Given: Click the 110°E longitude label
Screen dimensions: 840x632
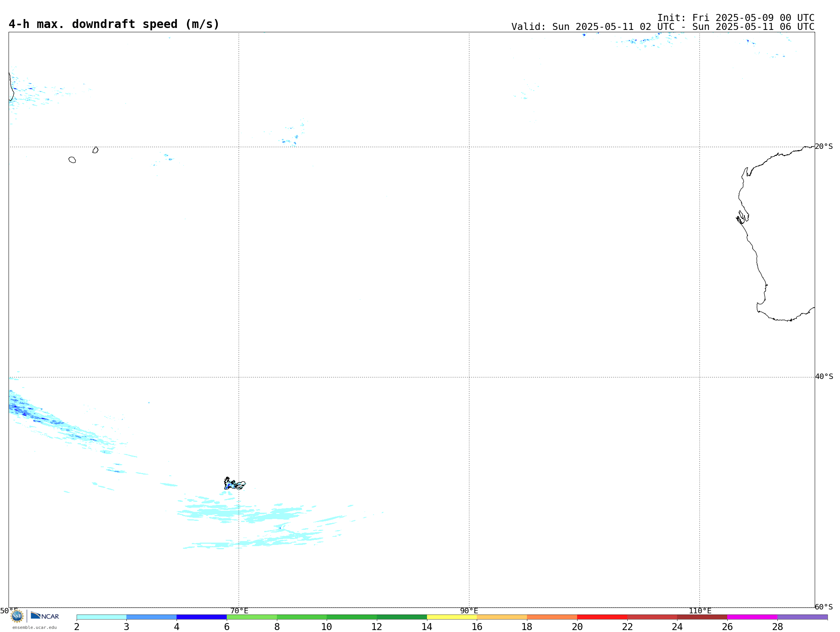Looking at the screenshot, I should tap(700, 611).
